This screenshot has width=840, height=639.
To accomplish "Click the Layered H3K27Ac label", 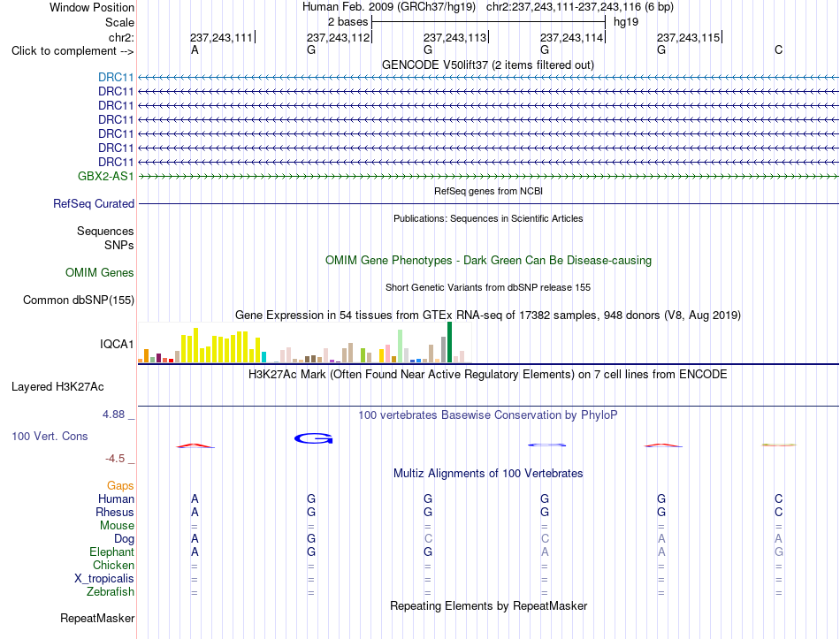I will 57,387.
